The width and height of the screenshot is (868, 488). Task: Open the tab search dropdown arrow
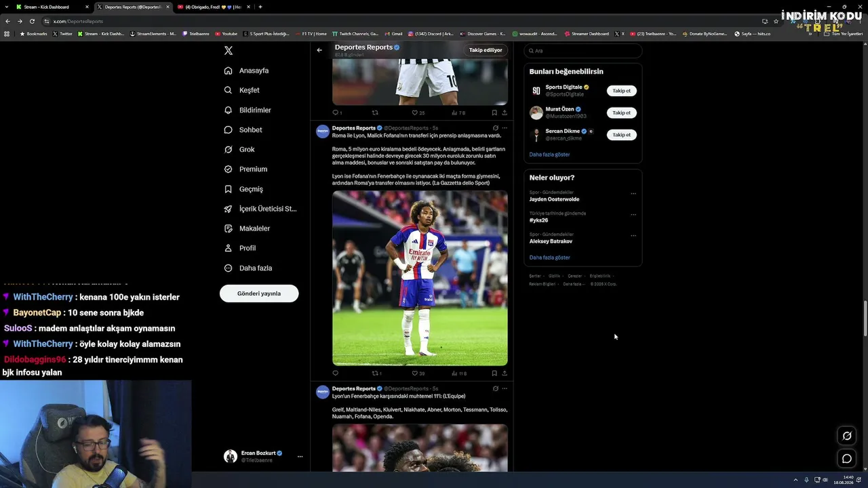click(7, 7)
